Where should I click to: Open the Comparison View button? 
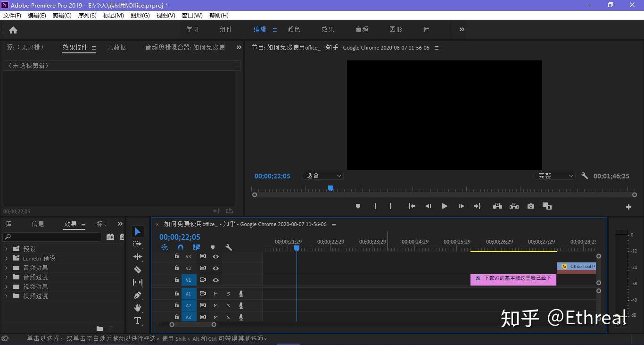click(547, 206)
